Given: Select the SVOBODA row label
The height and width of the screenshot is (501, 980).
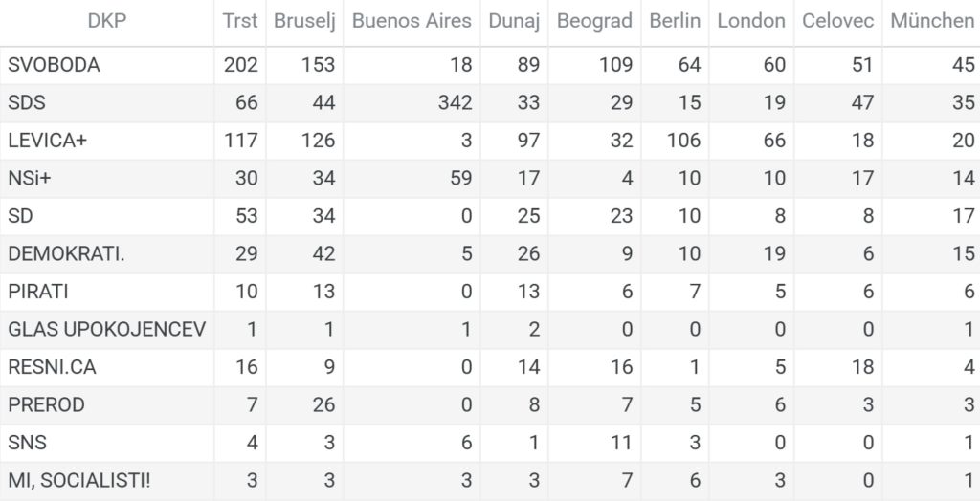Looking at the screenshot, I should point(54,65).
